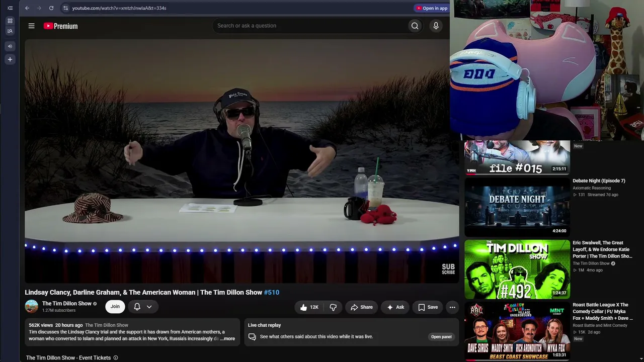Go to YouTube Premium home logo
The image size is (644, 362).
pos(60,26)
